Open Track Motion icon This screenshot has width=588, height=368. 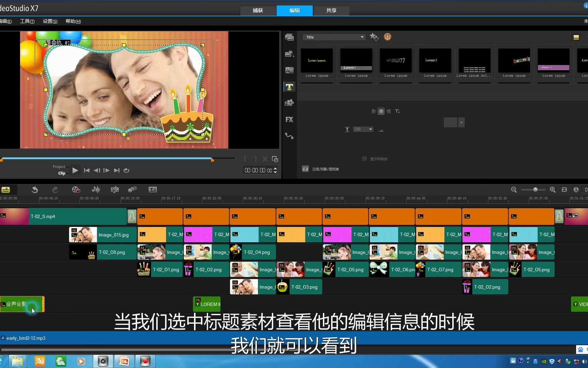[132, 190]
